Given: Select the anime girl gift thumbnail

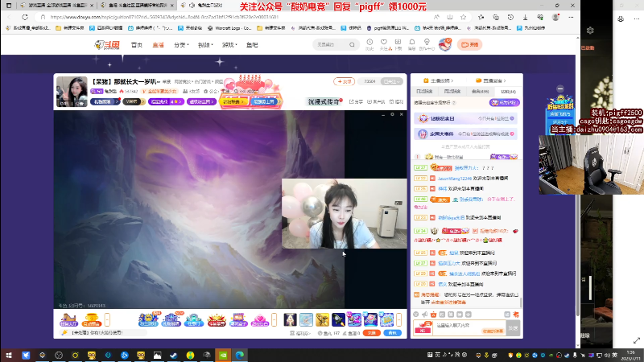Looking at the screenshot, I should 291,319.
